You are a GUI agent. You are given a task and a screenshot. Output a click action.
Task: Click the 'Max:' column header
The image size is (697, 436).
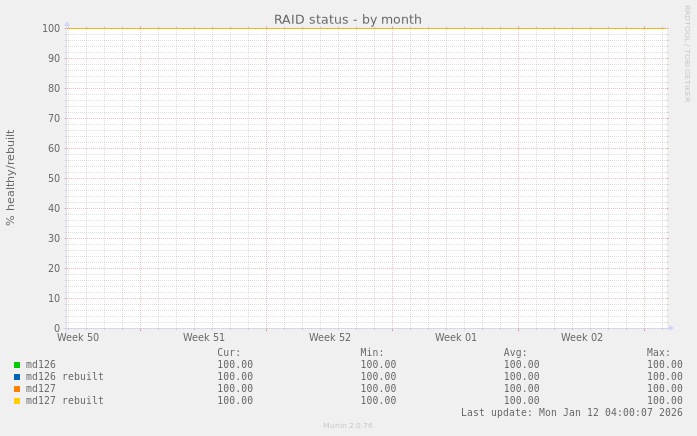pyautogui.click(x=658, y=353)
